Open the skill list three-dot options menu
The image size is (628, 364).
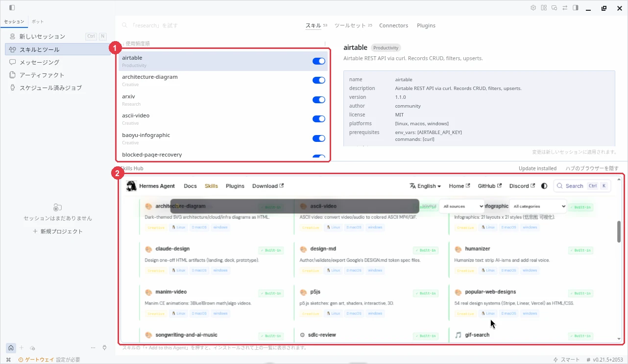(325, 44)
